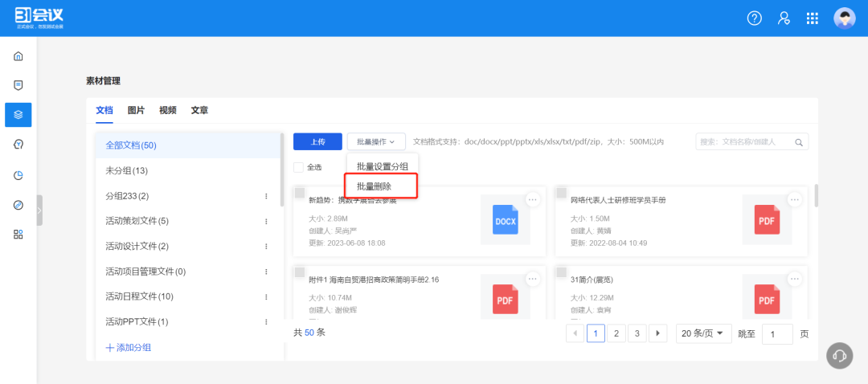Open ellipsis menu on 新趋势 document card
The image size is (868, 384).
[533, 199]
